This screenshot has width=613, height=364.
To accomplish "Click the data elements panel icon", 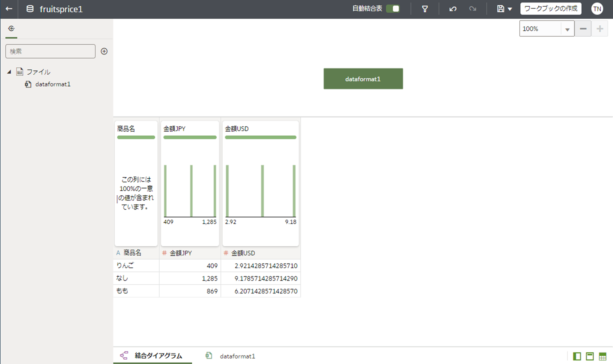I will pyautogui.click(x=11, y=29).
